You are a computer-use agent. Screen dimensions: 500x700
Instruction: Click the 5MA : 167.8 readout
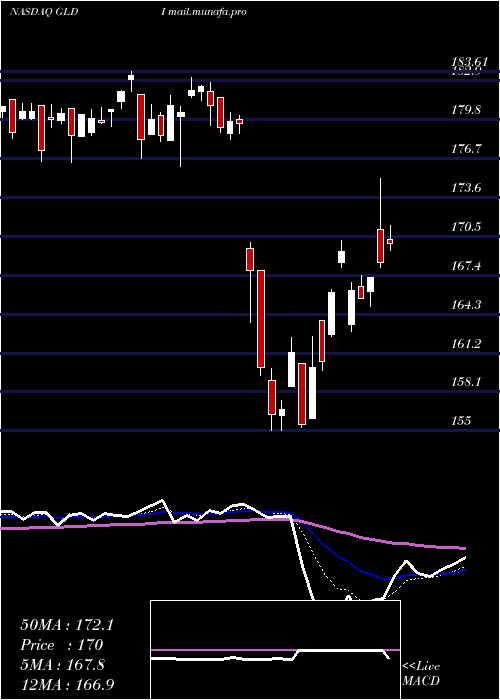(63, 665)
